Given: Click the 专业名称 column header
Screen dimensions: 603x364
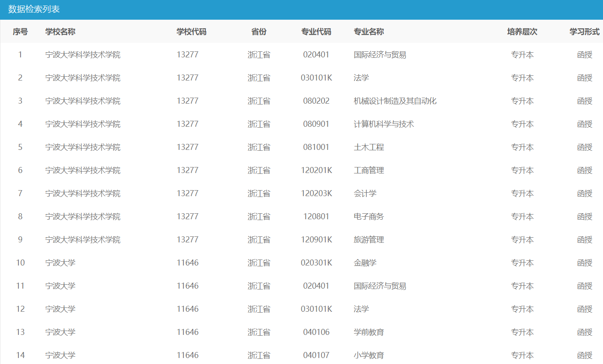Looking at the screenshot, I should coord(369,32).
